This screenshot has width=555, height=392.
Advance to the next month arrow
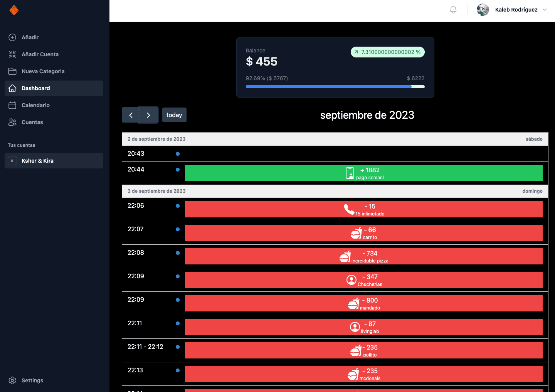pyautogui.click(x=148, y=115)
